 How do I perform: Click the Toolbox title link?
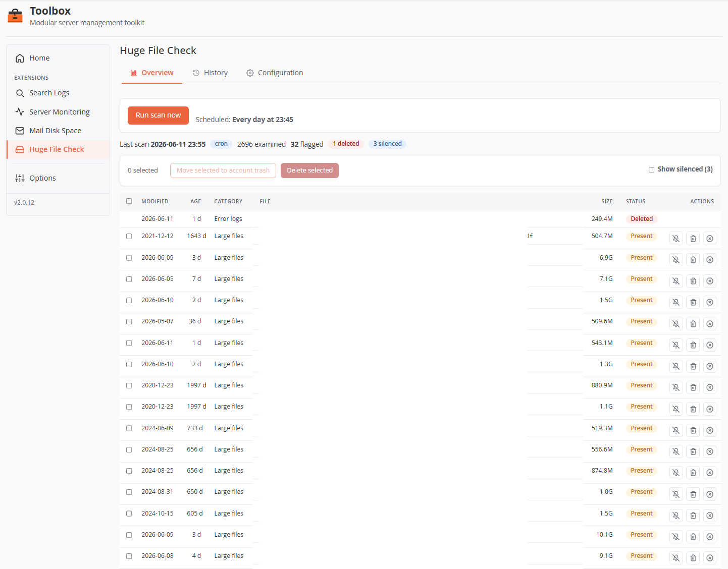[50, 11]
